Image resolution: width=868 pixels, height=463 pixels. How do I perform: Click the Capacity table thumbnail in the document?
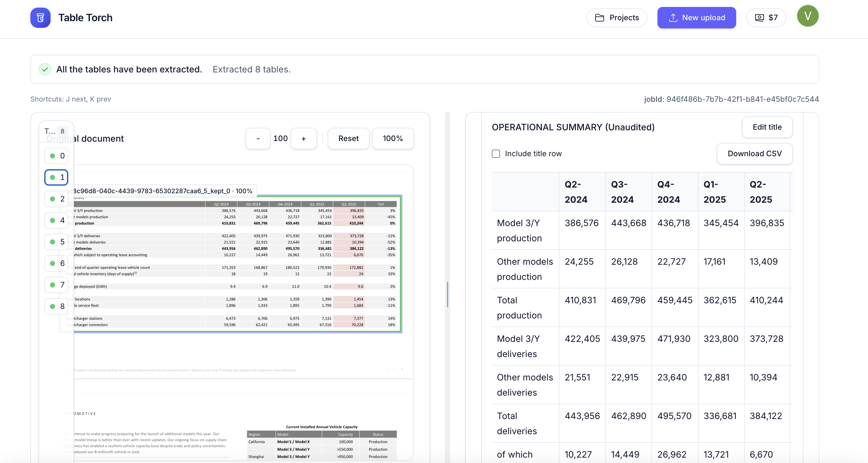coord(321,445)
